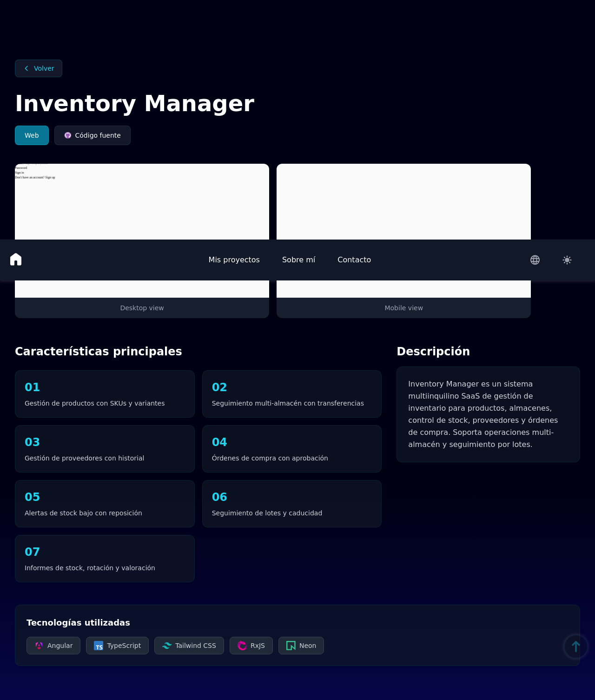Select feature 07 Informes de stock card
The height and width of the screenshot is (700, 595).
(105, 559)
